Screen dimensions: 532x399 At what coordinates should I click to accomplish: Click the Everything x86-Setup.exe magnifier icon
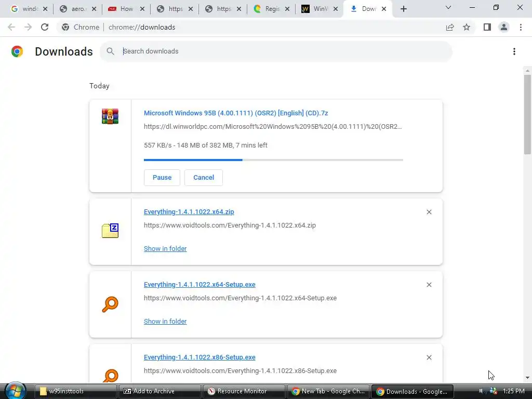(110, 375)
